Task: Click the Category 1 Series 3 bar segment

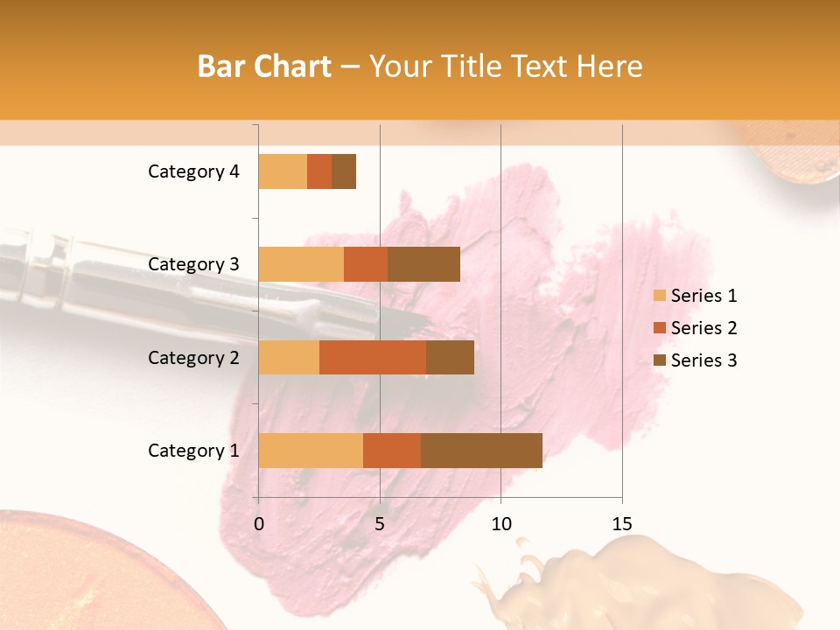Action: pyautogui.click(x=481, y=451)
